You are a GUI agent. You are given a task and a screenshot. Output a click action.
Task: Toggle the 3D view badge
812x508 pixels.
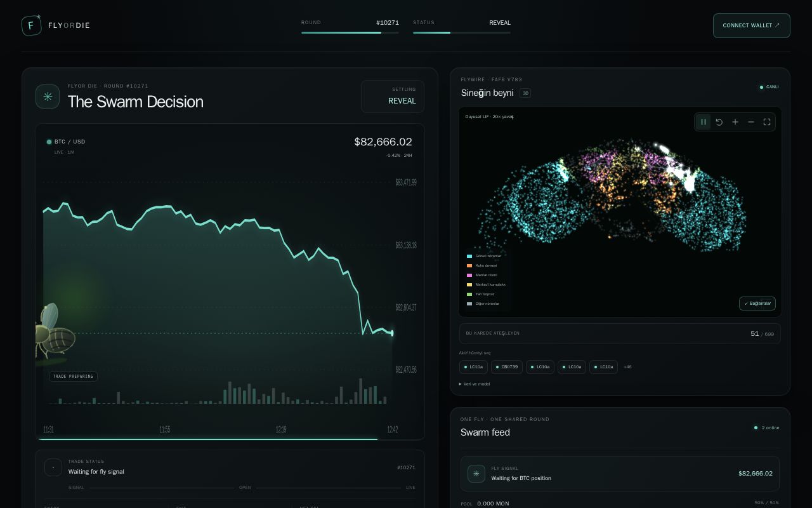[525, 93]
